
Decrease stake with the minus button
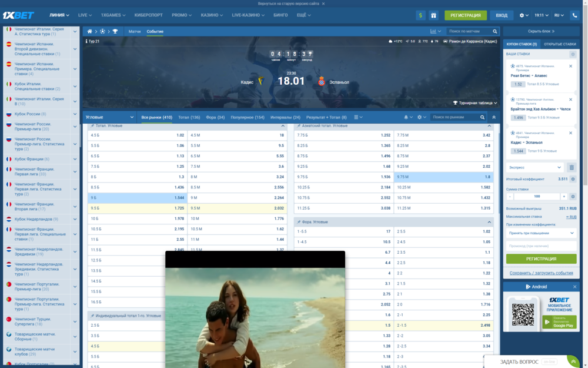(x=510, y=197)
